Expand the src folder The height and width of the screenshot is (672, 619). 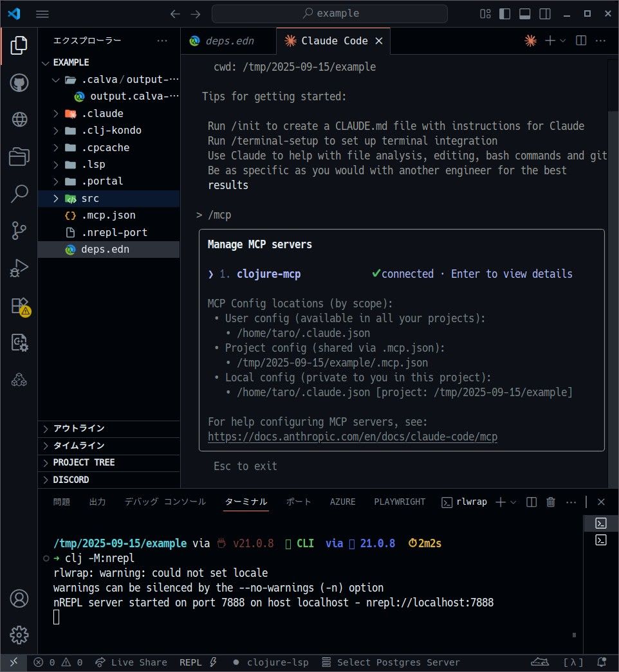coord(56,199)
